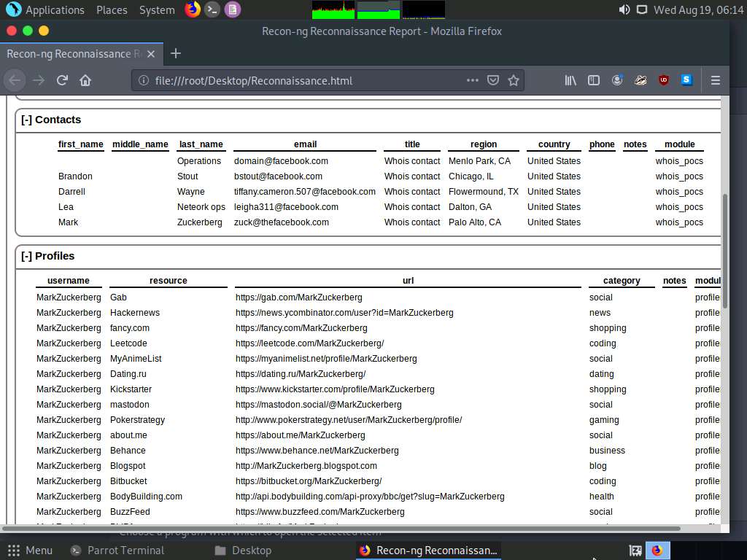Open the Firefox account avatar icon

tap(617, 80)
